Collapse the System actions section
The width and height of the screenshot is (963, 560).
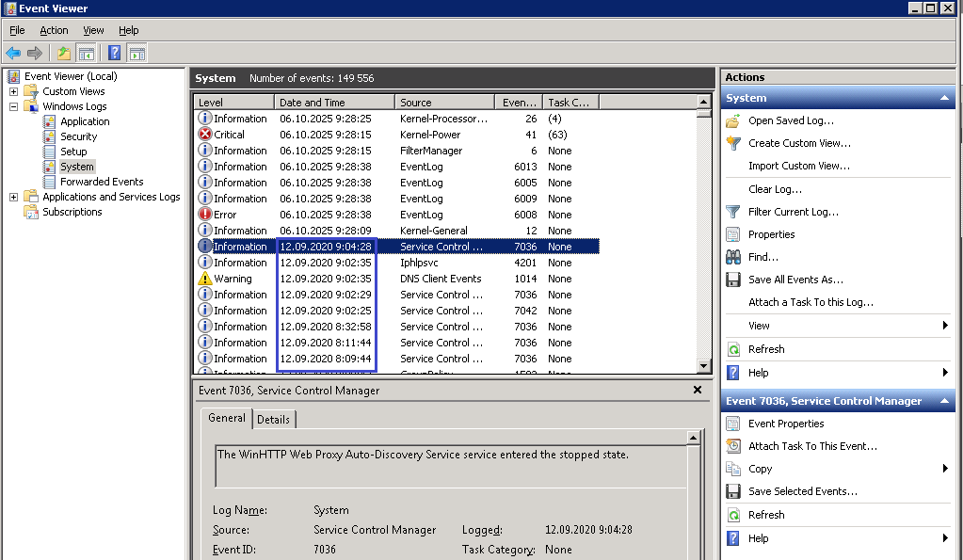(942, 98)
